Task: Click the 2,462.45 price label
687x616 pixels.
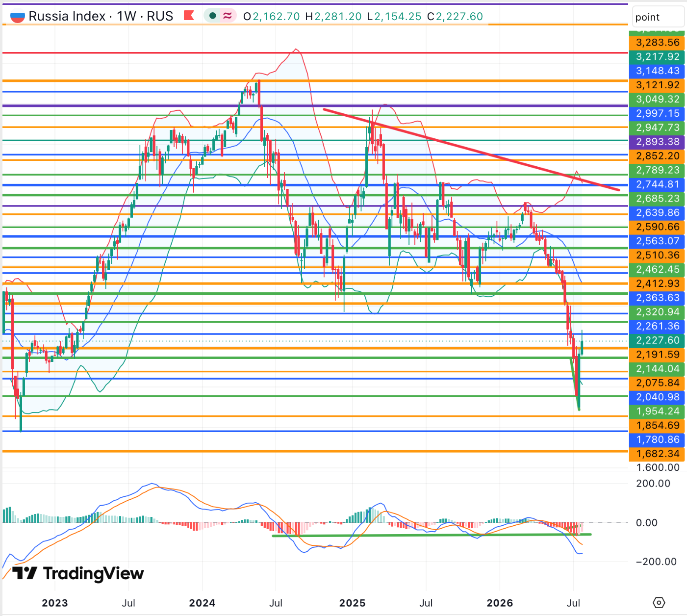Action: 657,270
